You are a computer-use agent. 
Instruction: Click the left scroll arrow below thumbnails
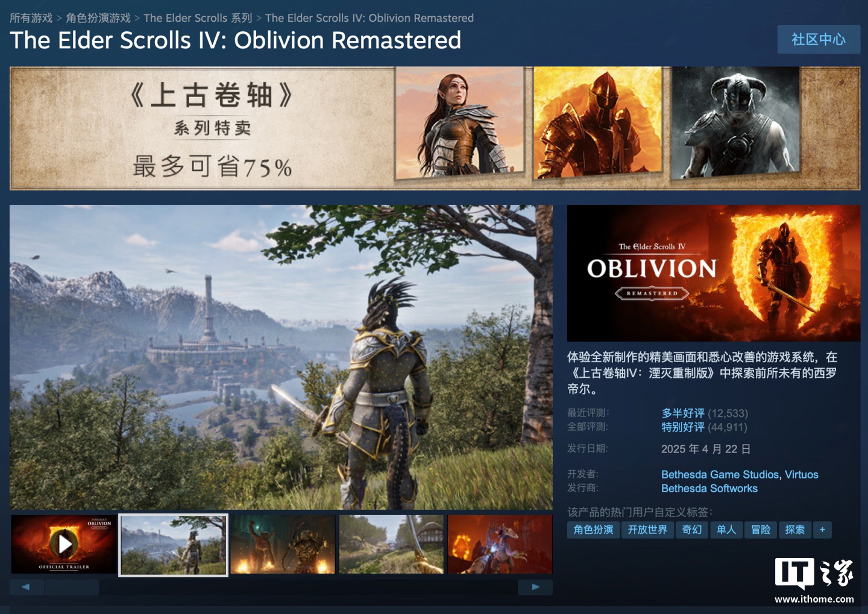(x=26, y=587)
